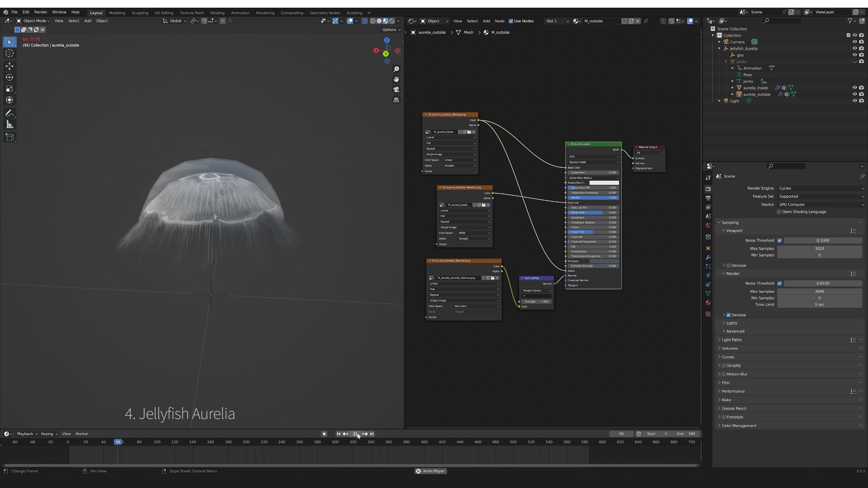
Task: Toggle the Use Nodes checkbox
Action: (511, 21)
